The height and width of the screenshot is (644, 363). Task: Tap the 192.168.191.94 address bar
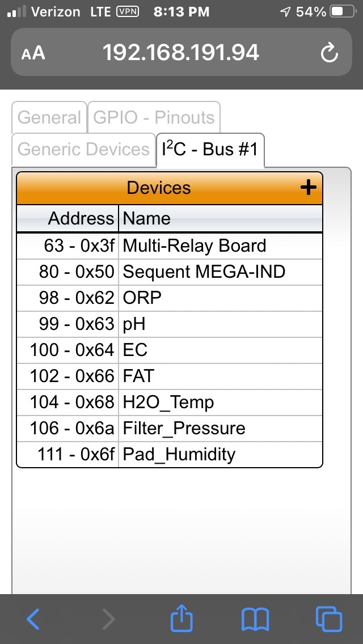point(181,52)
